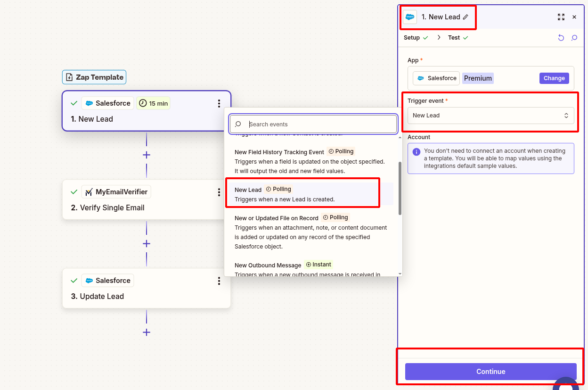Open the expand-to-fullscreen icon in the panel
The image size is (588, 390).
[x=561, y=17]
